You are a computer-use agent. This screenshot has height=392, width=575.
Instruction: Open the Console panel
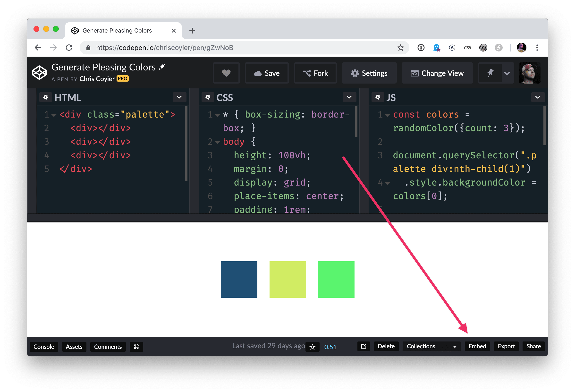[44, 347]
